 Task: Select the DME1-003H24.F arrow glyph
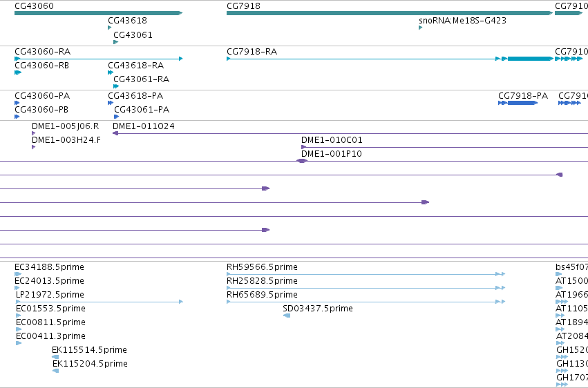point(34,147)
